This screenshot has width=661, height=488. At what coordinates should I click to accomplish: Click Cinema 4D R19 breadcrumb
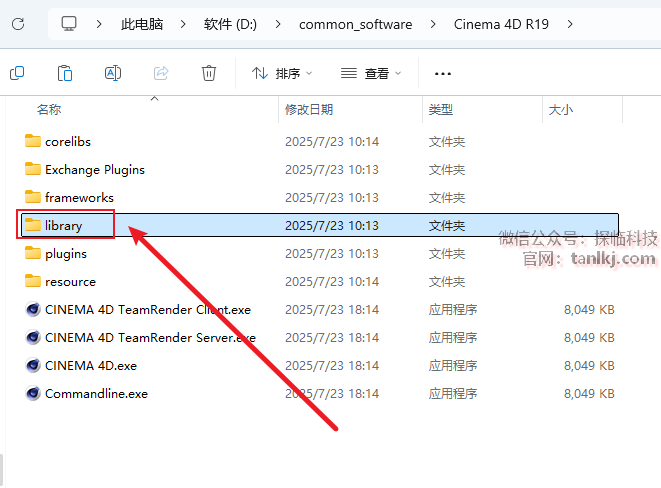[x=501, y=24]
